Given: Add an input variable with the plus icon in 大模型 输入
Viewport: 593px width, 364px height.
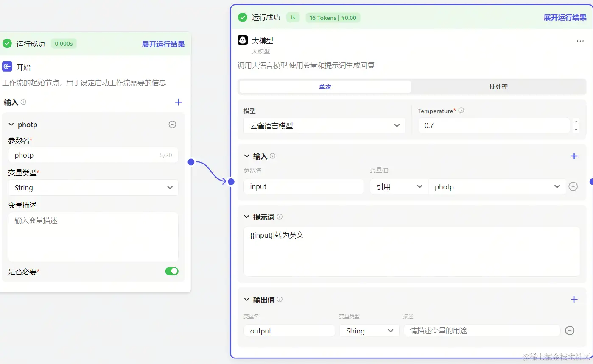Looking at the screenshot, I should click(574, 156).
